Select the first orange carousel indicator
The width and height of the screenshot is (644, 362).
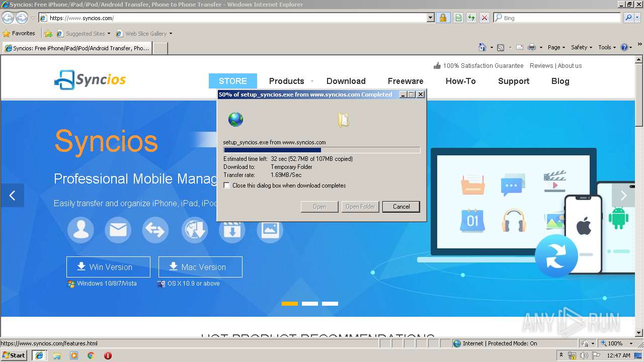pos(290,304)
